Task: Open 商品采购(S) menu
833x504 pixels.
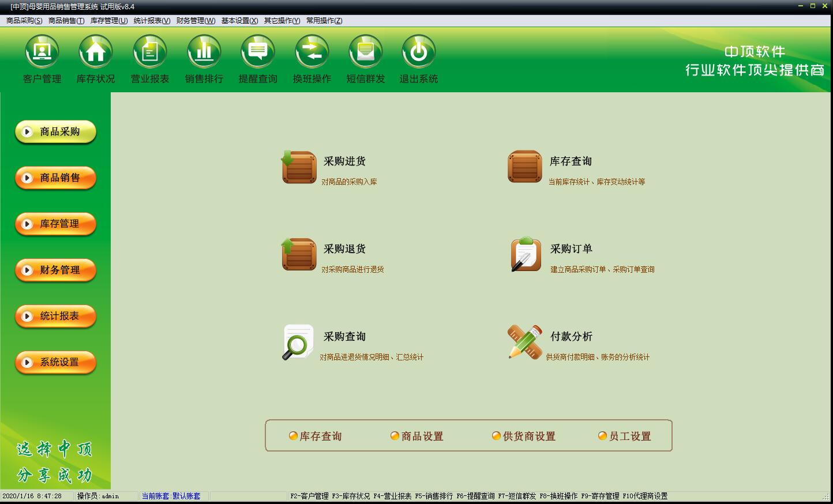Action: click(x=24, y=21)
